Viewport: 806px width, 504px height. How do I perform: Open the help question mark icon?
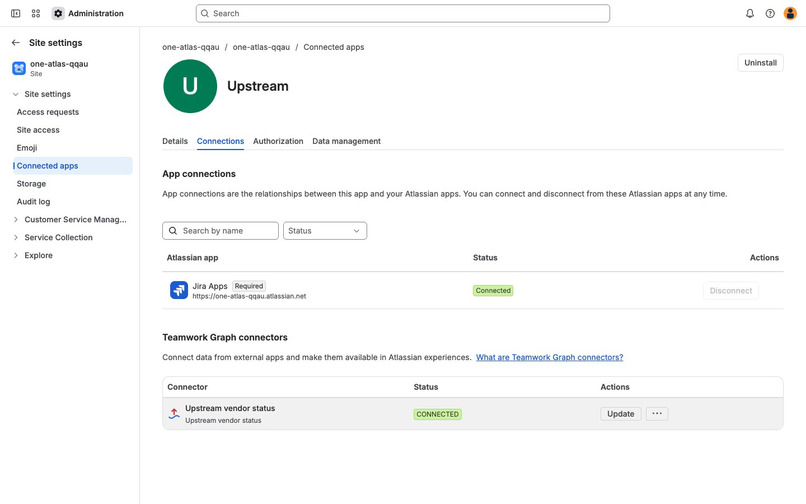tap(770, 13)
